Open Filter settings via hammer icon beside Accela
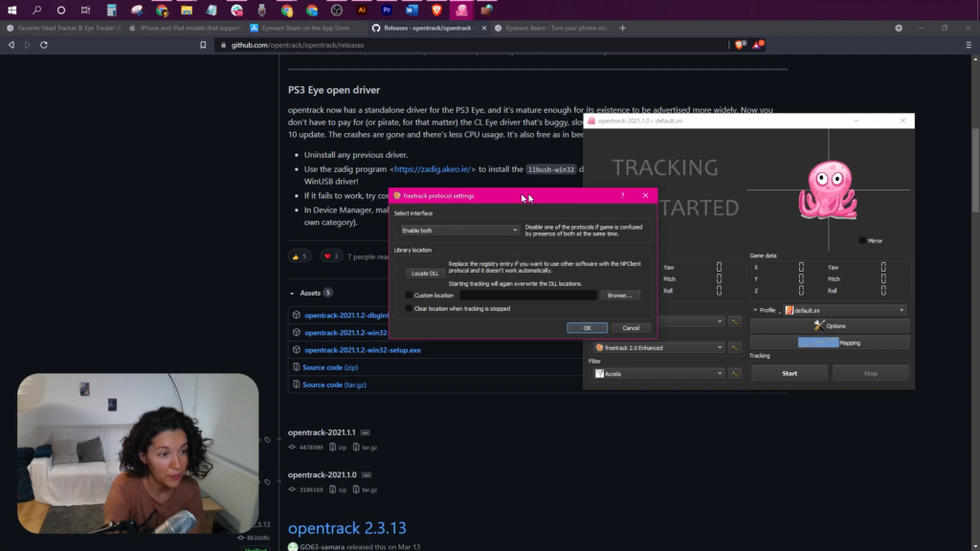This screenshot has width=980, height=551. tap(734, 374)
